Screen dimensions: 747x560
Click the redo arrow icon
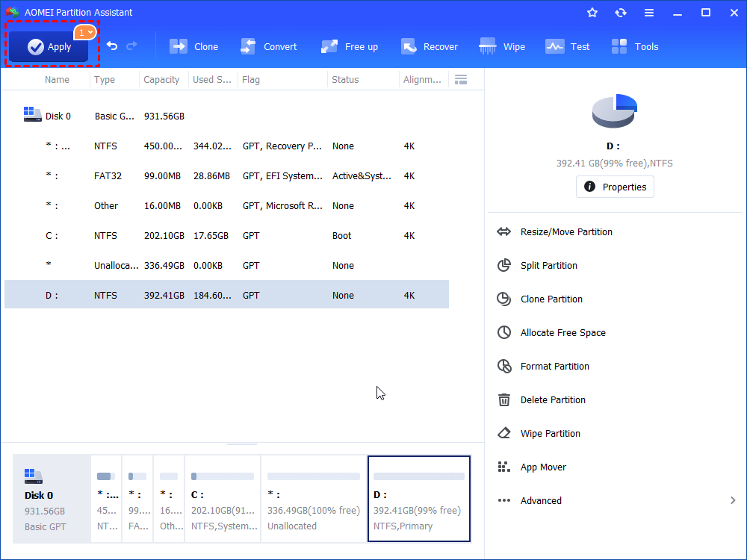coord(131,46)
